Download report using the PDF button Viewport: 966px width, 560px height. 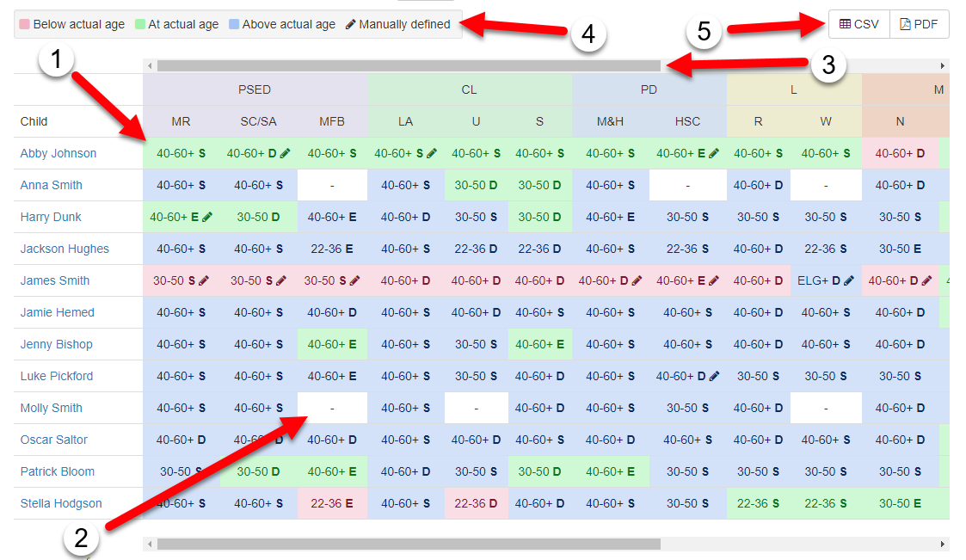coord(919,24)
